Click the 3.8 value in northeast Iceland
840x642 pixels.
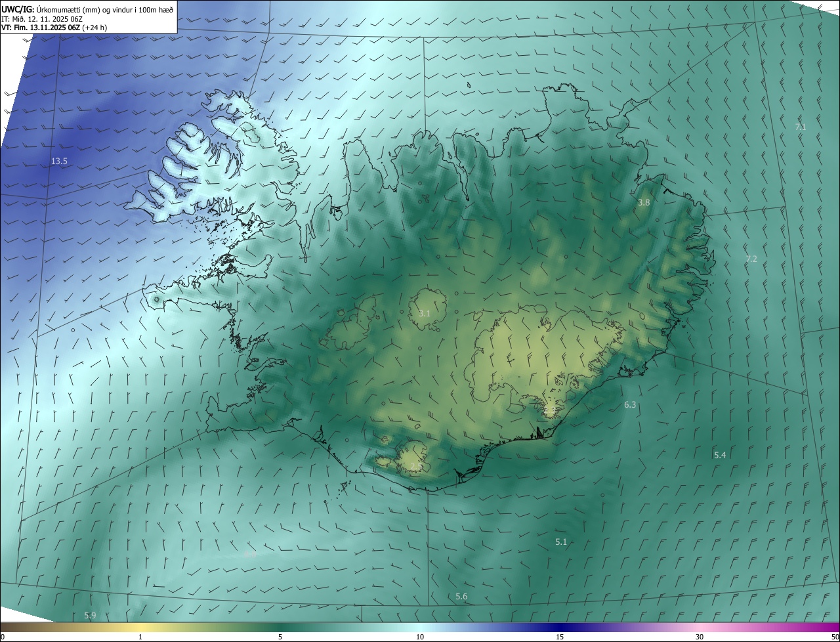click(x=644, y=203)
